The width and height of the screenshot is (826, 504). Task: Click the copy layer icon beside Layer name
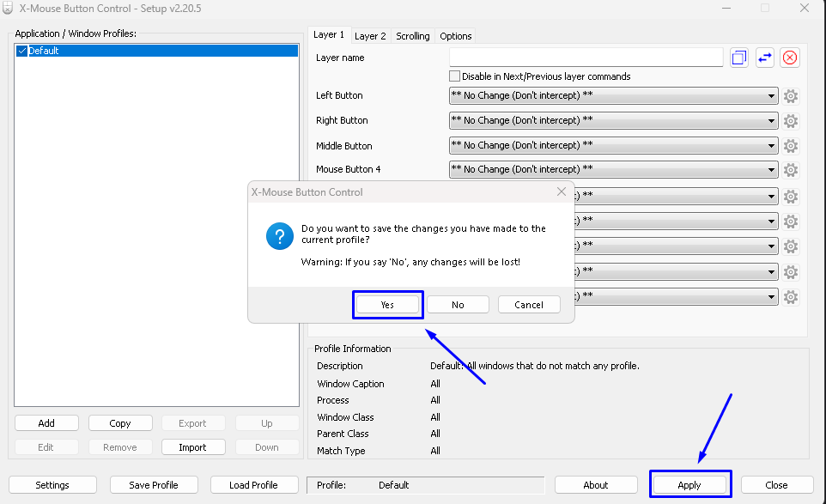739,58
